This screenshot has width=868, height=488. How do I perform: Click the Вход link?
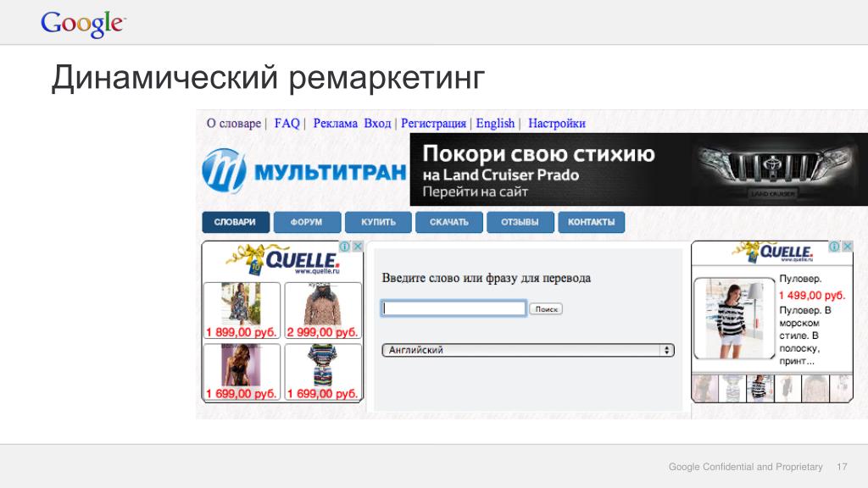pos(377,124)
